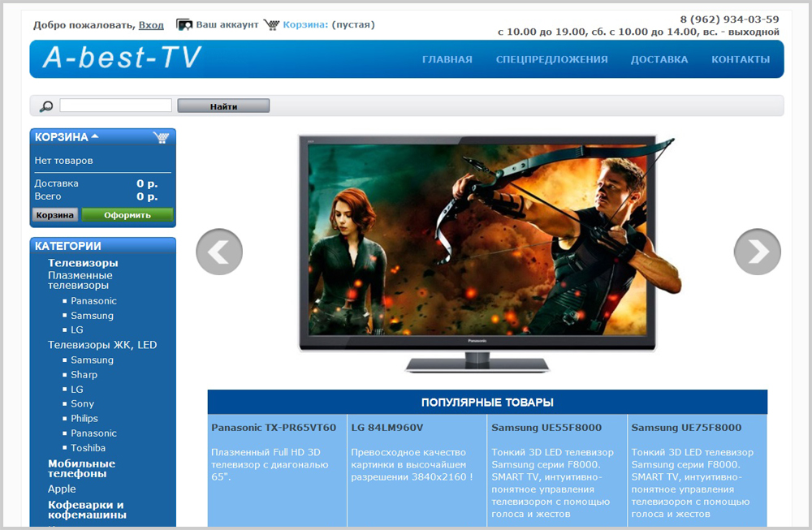Click the working hours line starting "с 10.00 до 19.00"
This screenshot has width=812, height=530.
coord(638,32)
